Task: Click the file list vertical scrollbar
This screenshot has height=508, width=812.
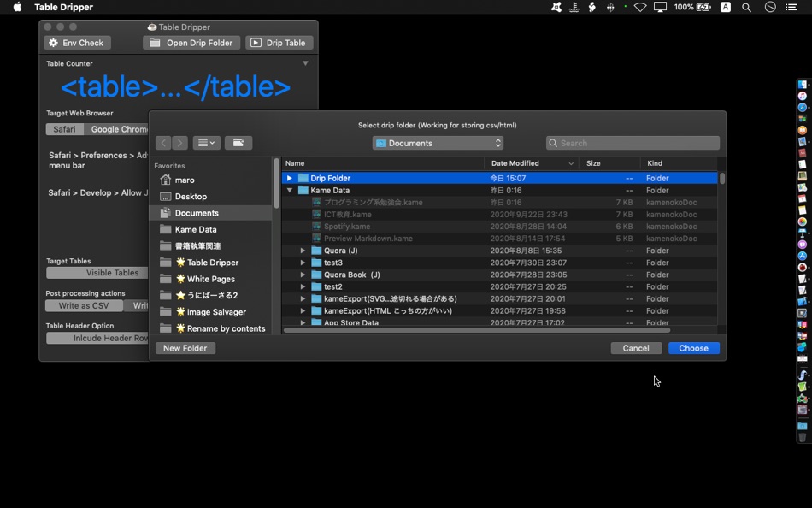Action: (722, 179)
